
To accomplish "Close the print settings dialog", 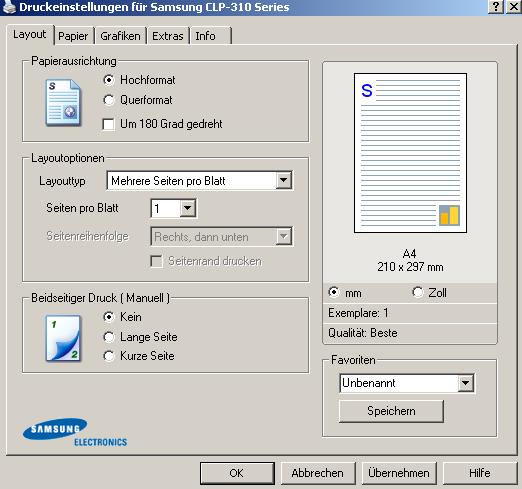I will point(513,7).
